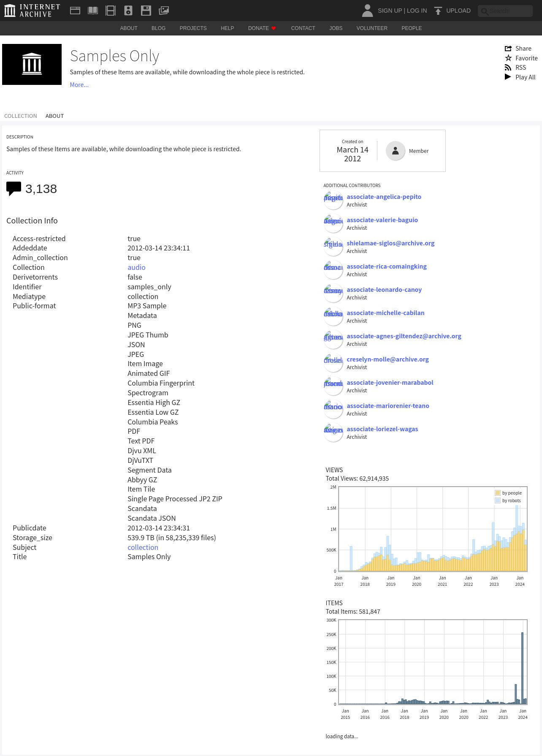The width and height of the screenshot is (542, 756).
Task: Open associate-jovenier-marababol profile link
Action: tap(390, 383)
